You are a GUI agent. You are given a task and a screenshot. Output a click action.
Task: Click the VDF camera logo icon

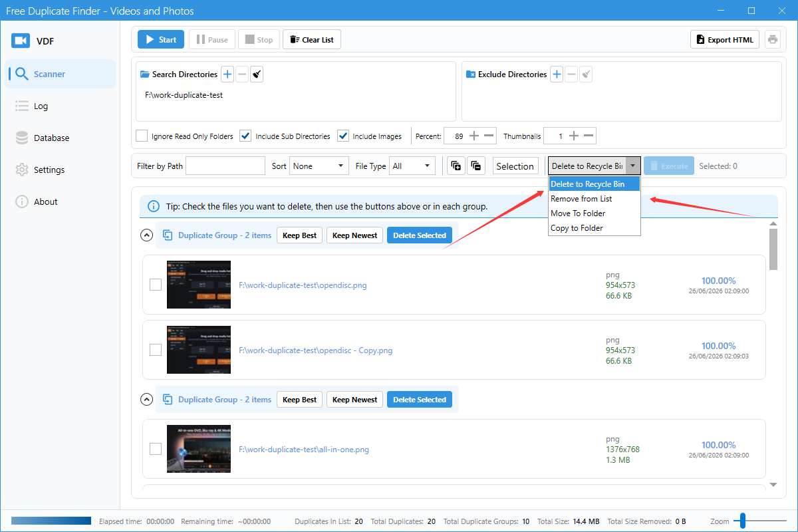(x=21, y=41)
